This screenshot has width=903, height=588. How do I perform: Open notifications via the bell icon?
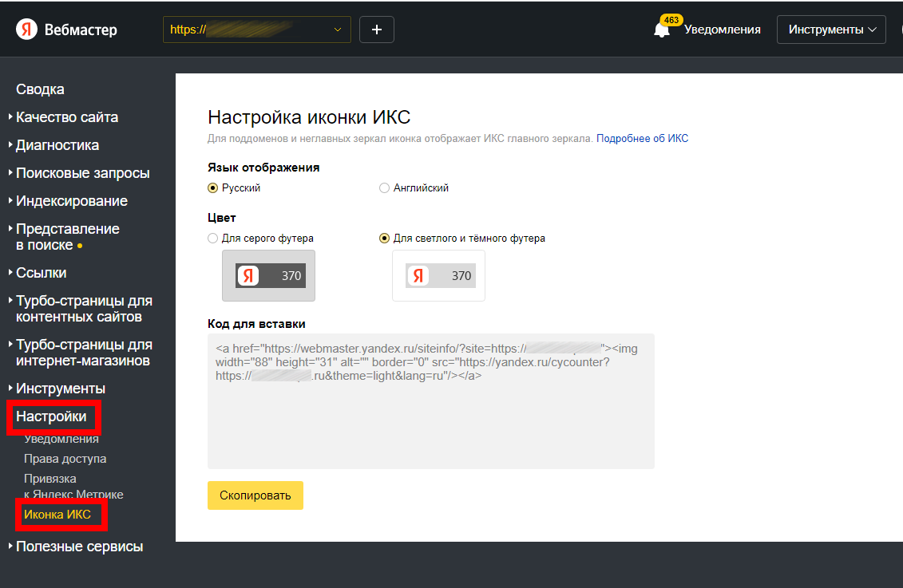(662, 30)
